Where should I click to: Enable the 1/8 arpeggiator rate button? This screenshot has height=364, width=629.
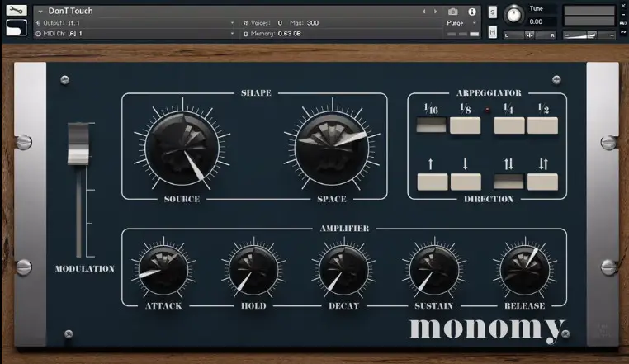click(465, 125)
